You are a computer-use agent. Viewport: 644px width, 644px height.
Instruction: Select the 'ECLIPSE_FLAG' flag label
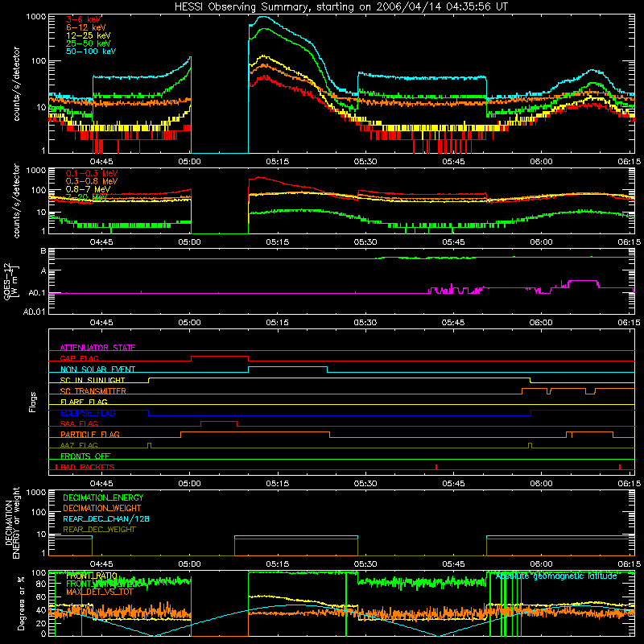click(88, 413)
